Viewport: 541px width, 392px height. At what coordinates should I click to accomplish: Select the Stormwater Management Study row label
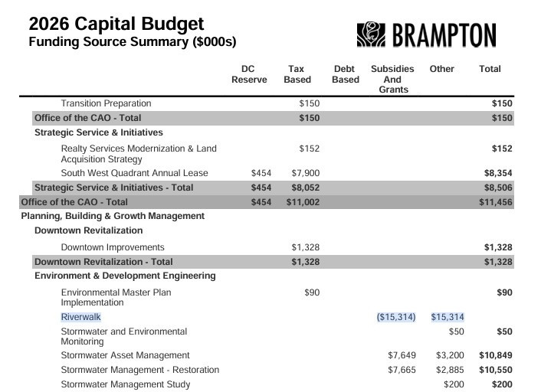(126, 384)
